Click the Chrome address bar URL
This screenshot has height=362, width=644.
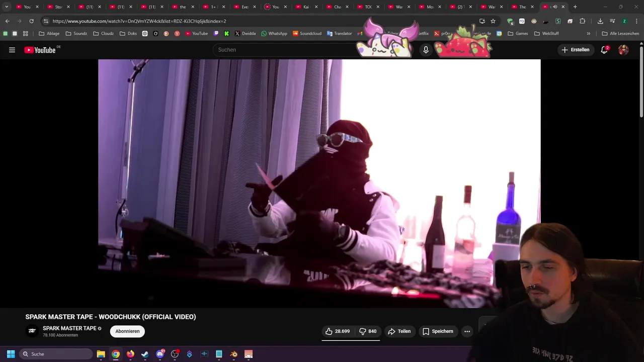point(139,21)
